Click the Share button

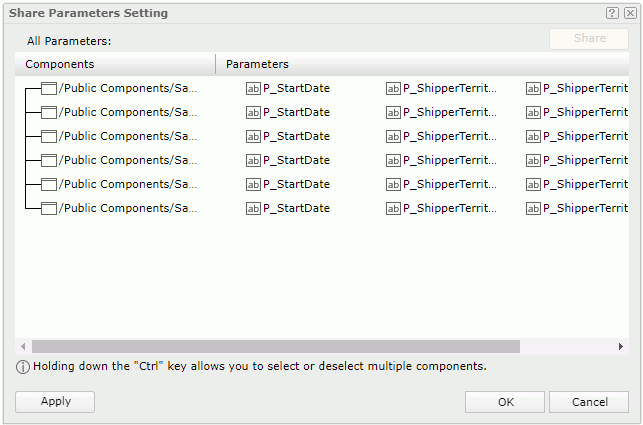click(x=589, y=39)
